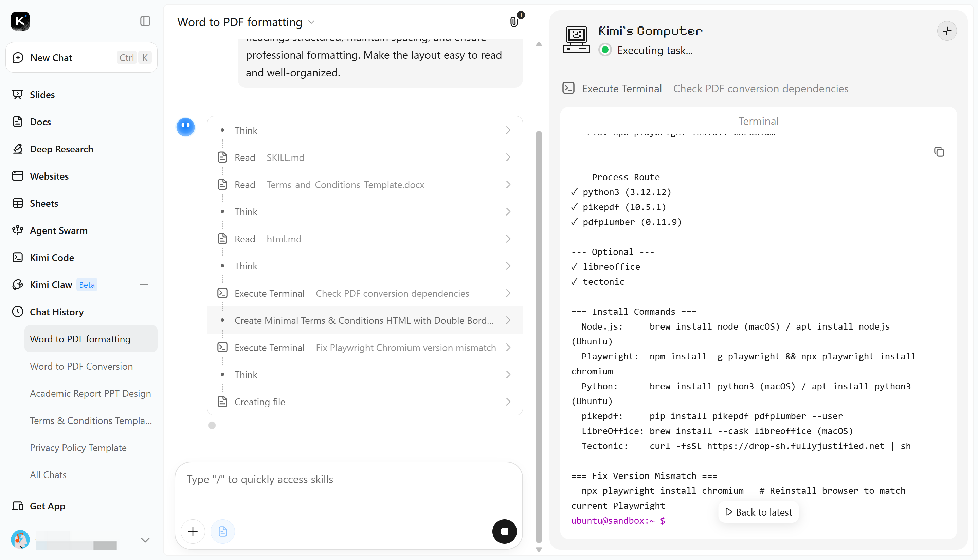The height and width of the screenshot is (560, 978).
Task: Click the Websites window icon in sidebar
Action: (x=18, y=176)
